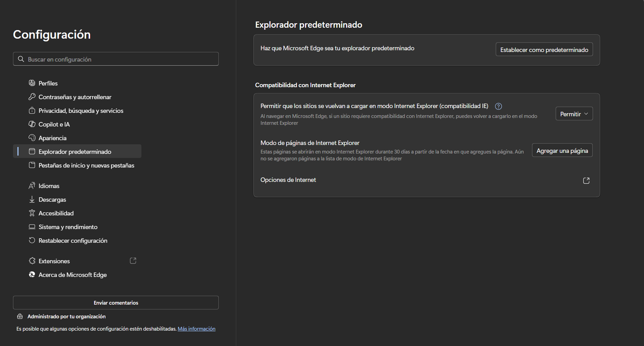Click the external link icon beside Extensiones

(x=133, y=261)
